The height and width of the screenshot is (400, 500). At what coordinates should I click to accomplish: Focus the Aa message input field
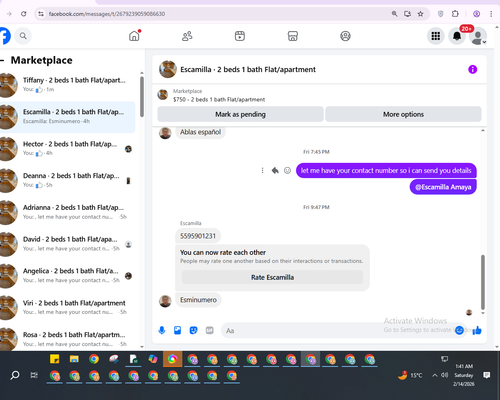(337, 330)
